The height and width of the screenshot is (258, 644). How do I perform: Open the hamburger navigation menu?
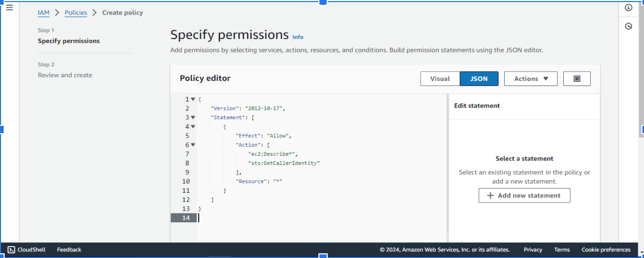point(9,8)
